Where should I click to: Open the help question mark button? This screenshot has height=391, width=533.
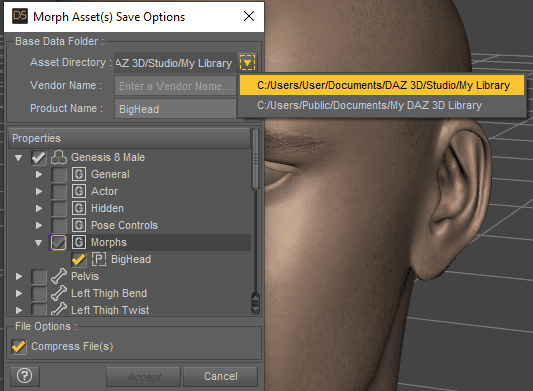click(x=24, y=376)
